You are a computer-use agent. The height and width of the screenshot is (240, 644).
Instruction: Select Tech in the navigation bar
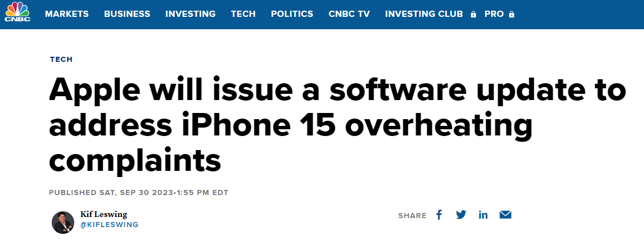point(243,14)
